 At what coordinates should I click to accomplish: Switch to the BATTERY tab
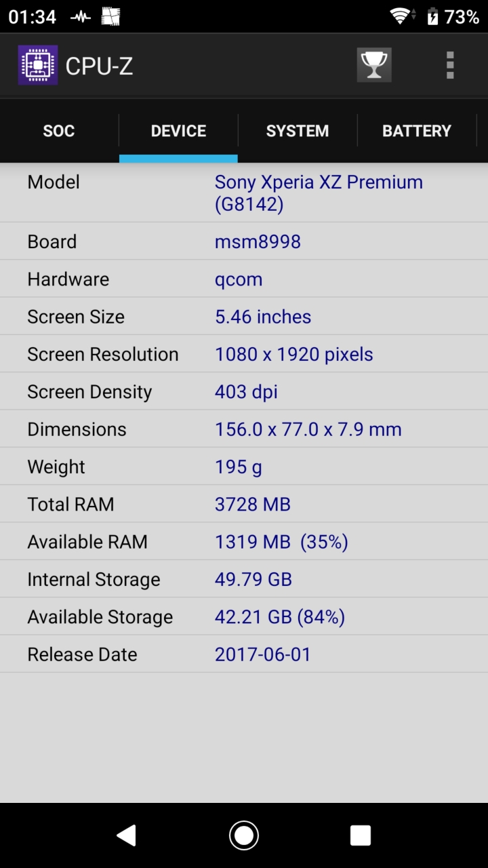click(x=416, y=131)
